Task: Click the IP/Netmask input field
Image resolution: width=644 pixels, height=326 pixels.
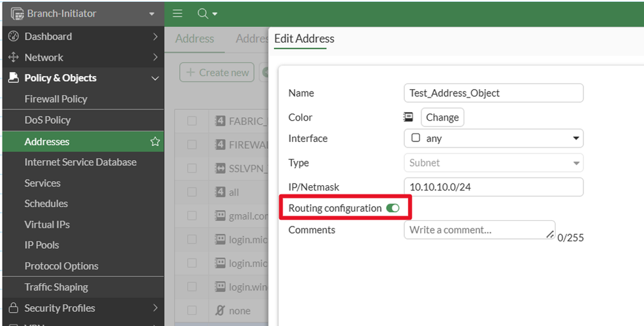Action: click(x=493, y=187)
